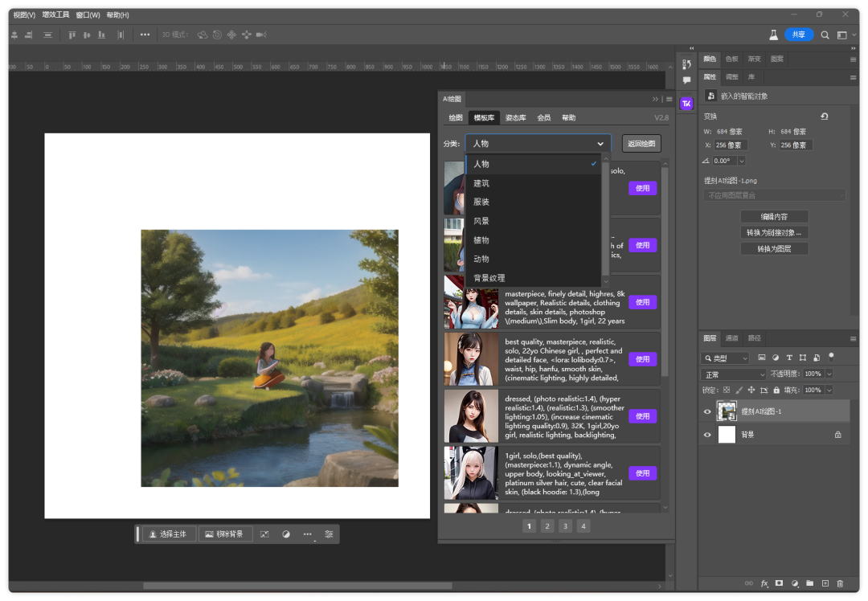The width and height of the screenshot is (868, 601).
Task: Hide the 背景 layer using its eye icon
Action: click(x=707, y=435)
